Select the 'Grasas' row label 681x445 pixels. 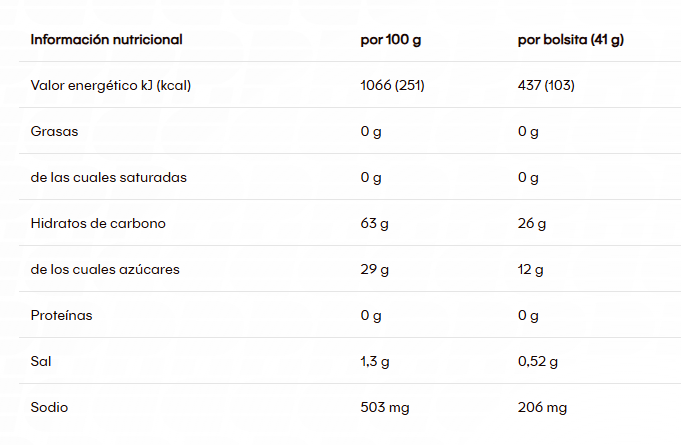pos(55,131)
